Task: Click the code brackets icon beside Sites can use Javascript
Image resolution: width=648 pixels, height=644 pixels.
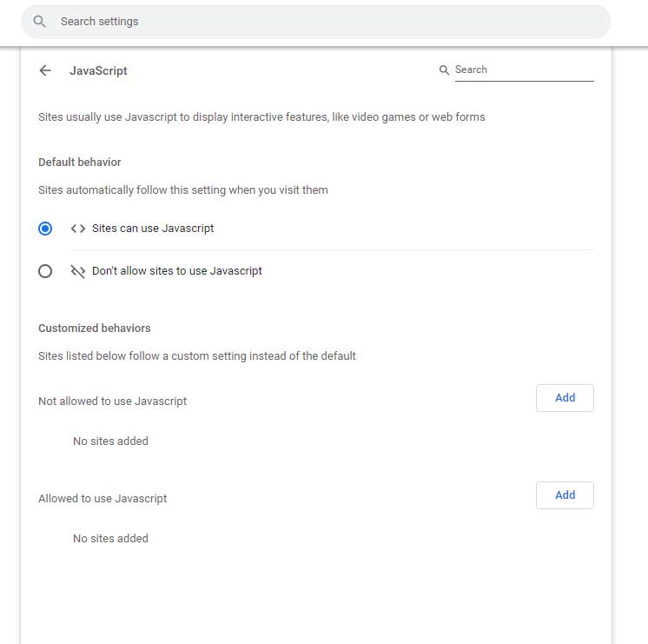Action: coord(77,229)
